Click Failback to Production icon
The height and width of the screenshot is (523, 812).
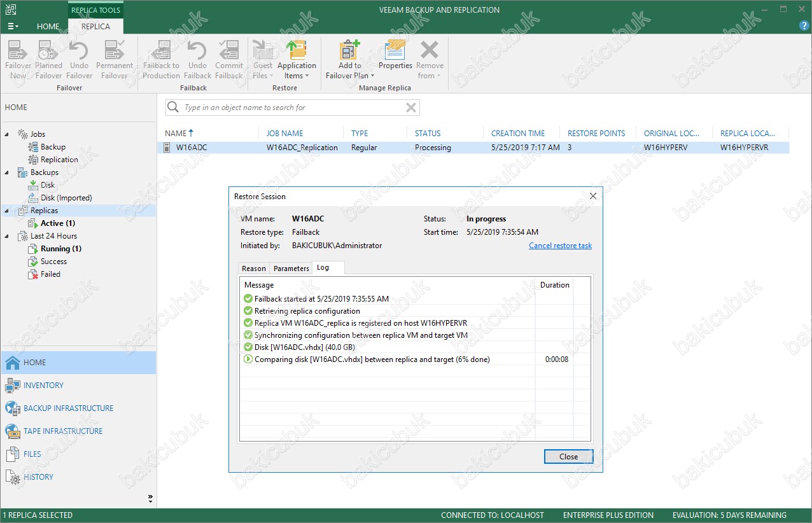pos(162,60)
